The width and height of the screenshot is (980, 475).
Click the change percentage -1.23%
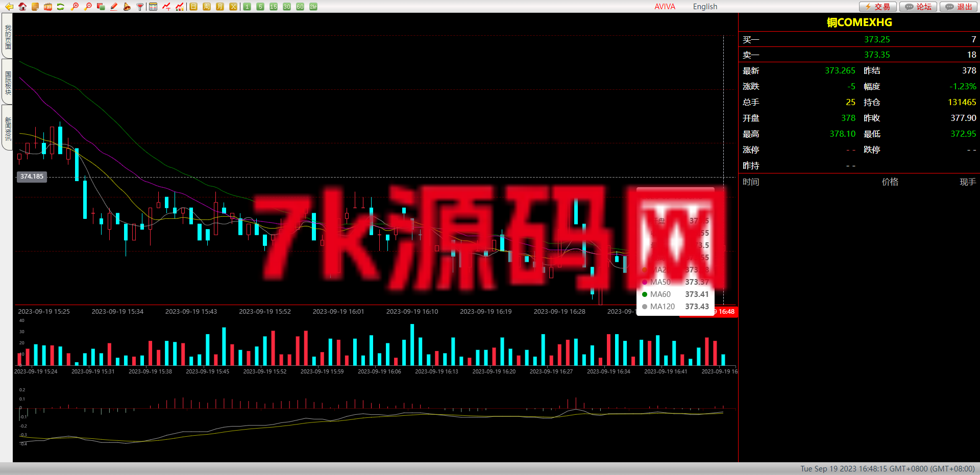[x=963, y=86]
